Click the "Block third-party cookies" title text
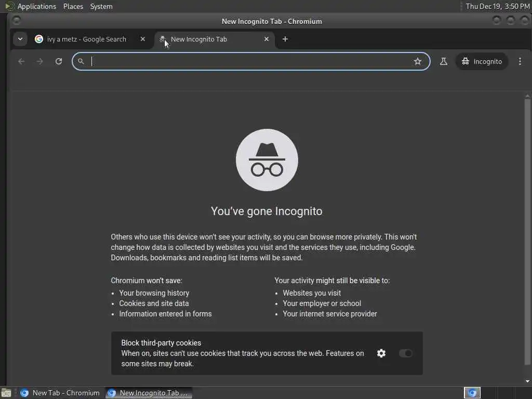532x399 pixels. click(x=161, y=343)
